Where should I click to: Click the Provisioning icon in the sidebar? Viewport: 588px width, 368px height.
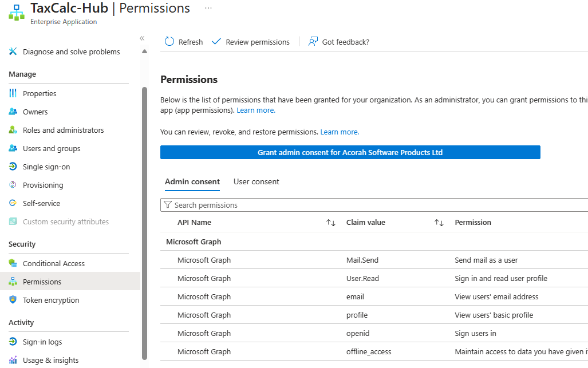pos(13,185)
